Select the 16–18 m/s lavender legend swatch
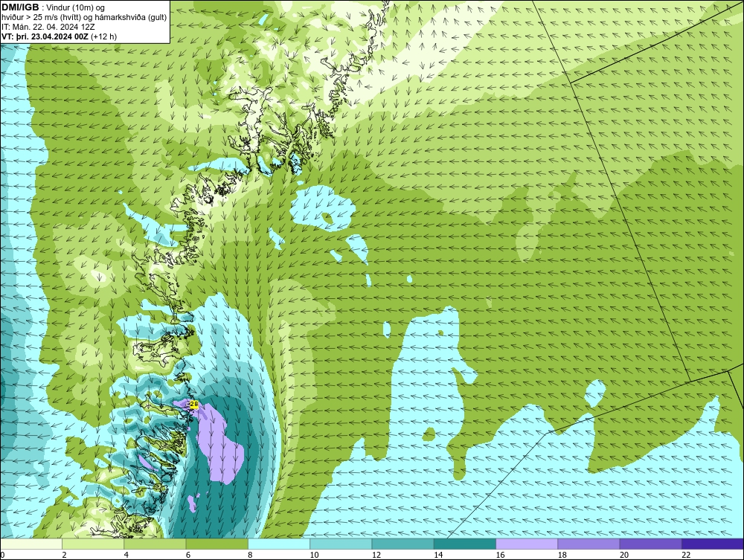This screenshot has height=560, width=744. 527,544
